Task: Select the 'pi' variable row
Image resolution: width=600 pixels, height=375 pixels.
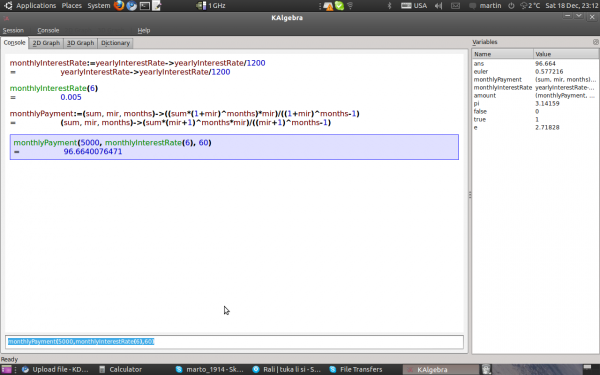Action: (535, 104)
